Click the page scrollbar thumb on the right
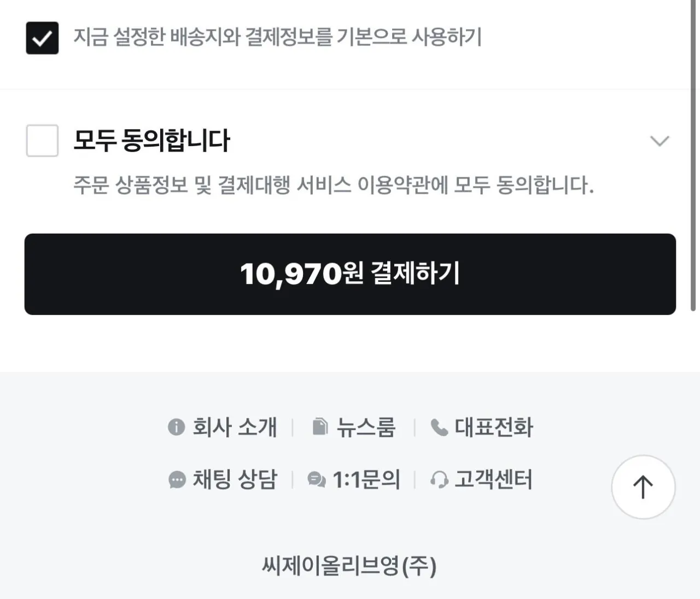Viewport: 700px width, 599px height. (x=693, y=156)
